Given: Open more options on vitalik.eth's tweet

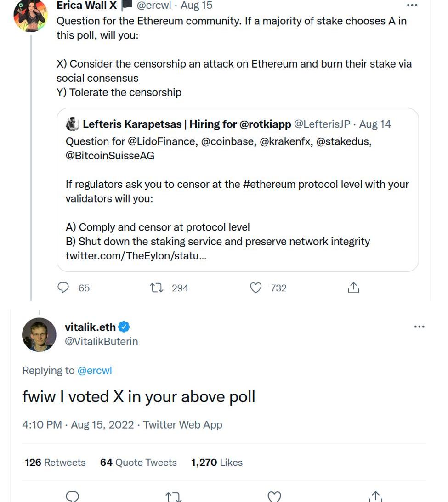Looking at the screenshot, I should pyautogui.click(x=419, y=327).
